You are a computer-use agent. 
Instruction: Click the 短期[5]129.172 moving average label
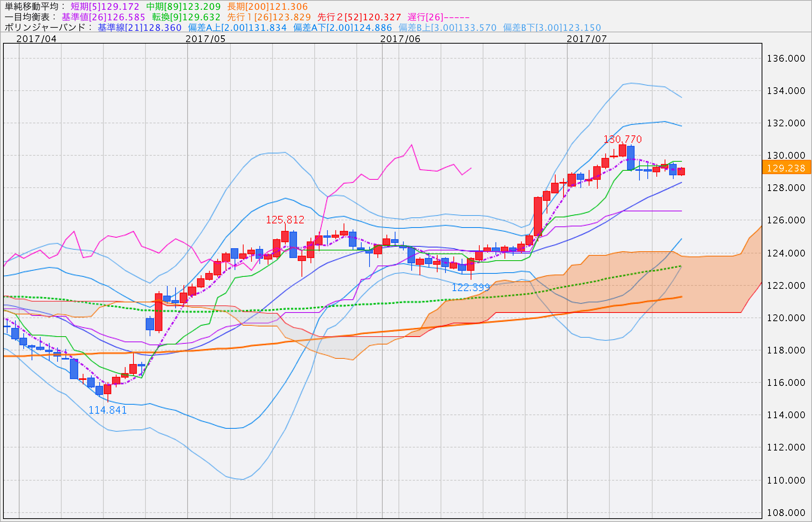pos(105,6)
